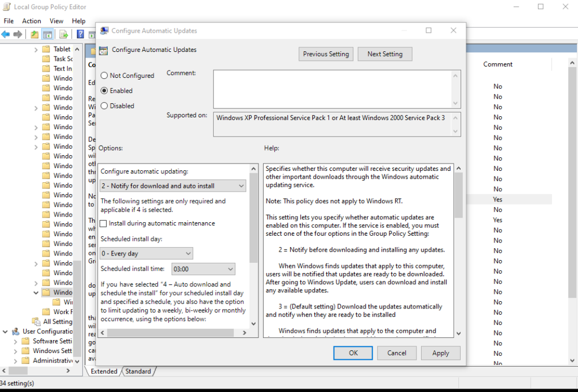Click the Up One Level folder icon
The height and width of the screenshot is (392, 578).
click(x=34, y=34)
